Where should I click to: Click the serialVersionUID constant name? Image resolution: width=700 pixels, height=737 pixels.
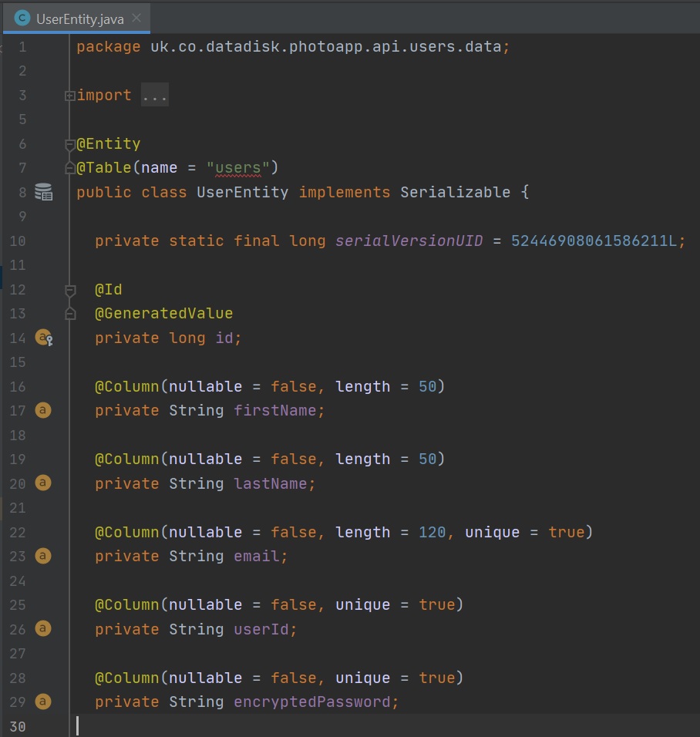click(409, 241)
